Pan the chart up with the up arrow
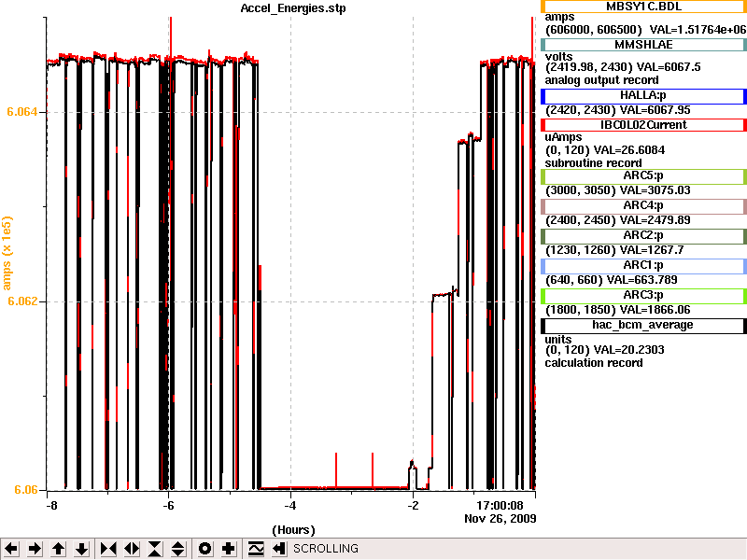 [x=59, y=549]
